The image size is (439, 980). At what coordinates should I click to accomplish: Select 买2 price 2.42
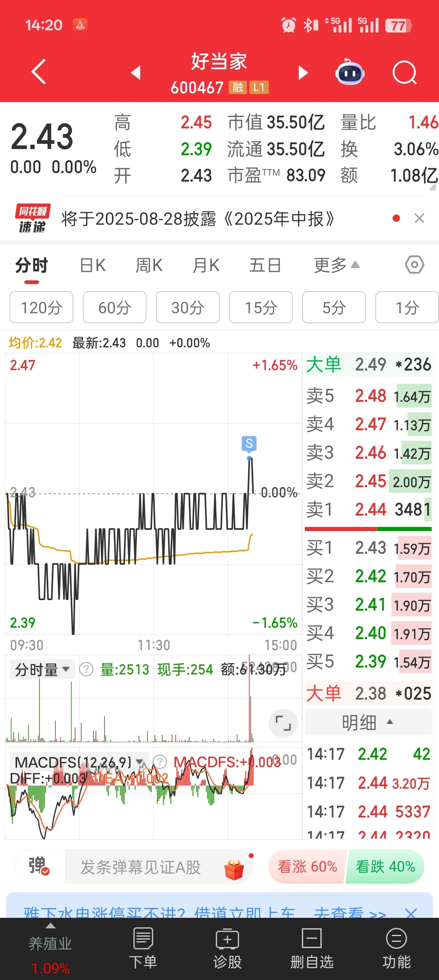coord(368,576)
